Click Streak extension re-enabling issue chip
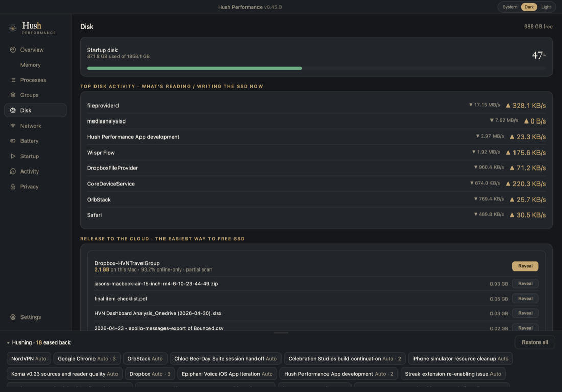Viewport: 562px width, 392px height. 453,374
